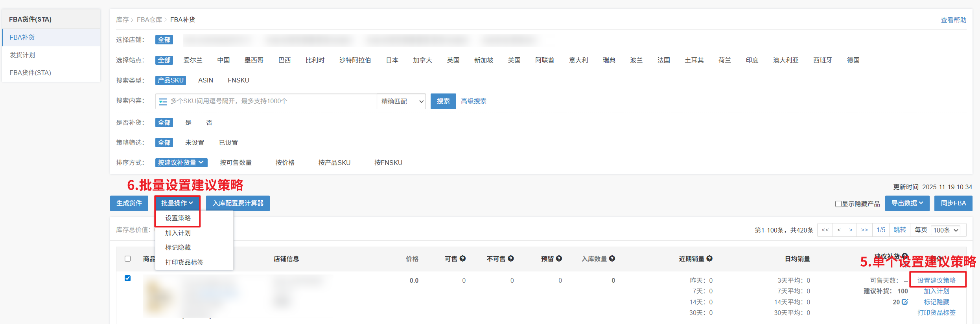The width and height of the screenshot is (980, 324).
Task: Open the 设置建议策略 link in first row
Action: 936,280
